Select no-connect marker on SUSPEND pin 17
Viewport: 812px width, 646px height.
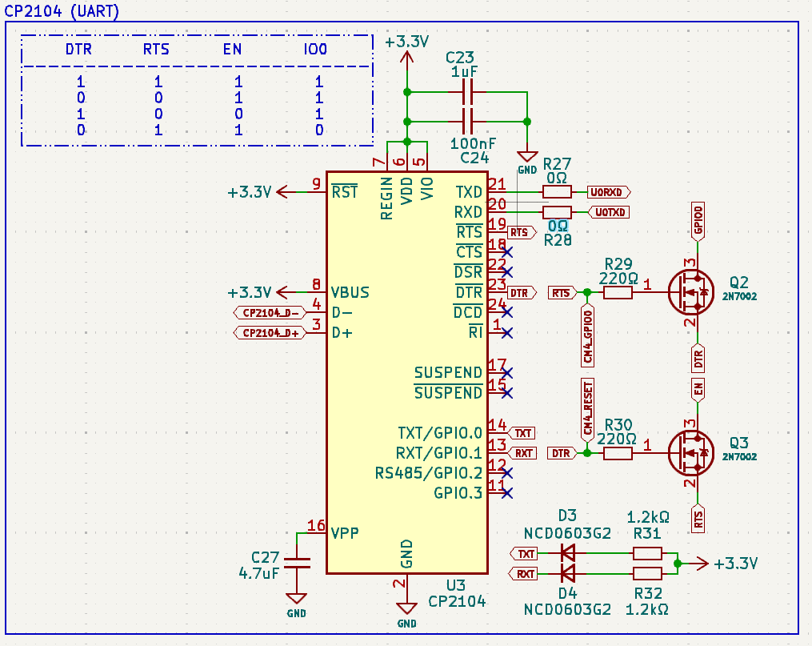(x=507, y=373)
